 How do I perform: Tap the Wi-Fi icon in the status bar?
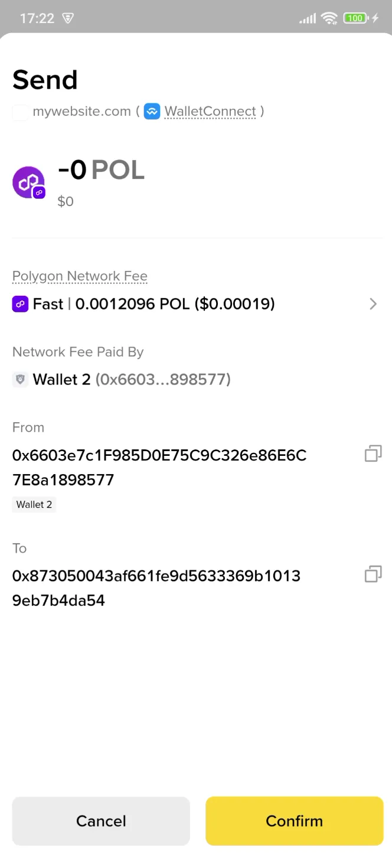coord(329,18)
